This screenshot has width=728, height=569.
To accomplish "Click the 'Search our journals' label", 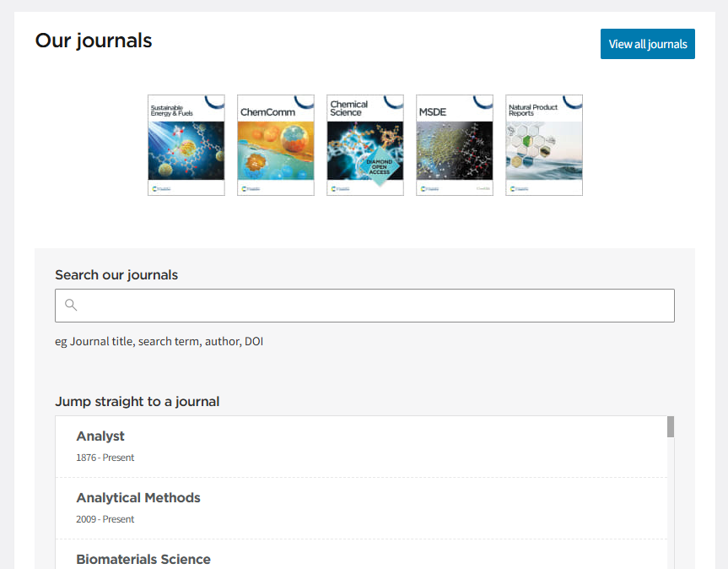I will tap(116, 275).
